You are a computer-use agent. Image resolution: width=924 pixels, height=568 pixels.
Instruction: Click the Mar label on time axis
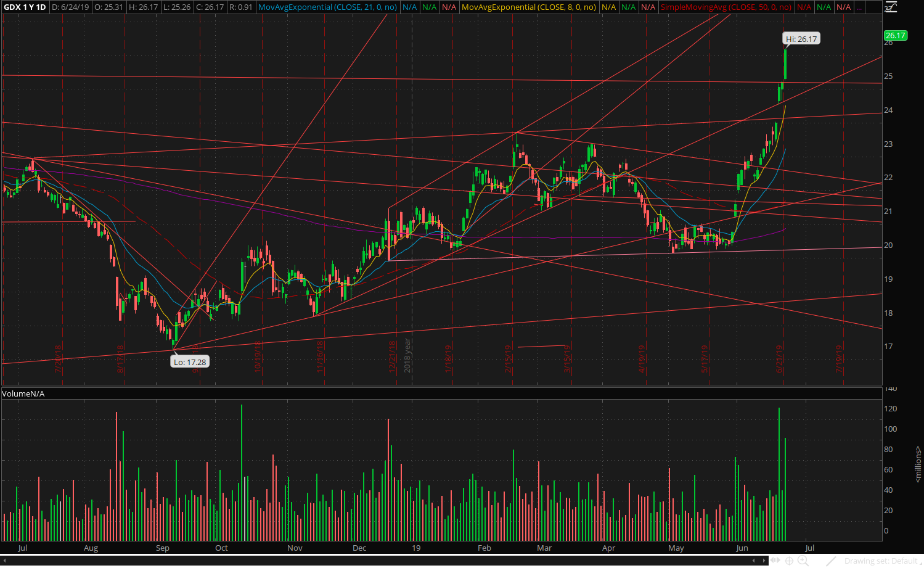tap(544, 548)
